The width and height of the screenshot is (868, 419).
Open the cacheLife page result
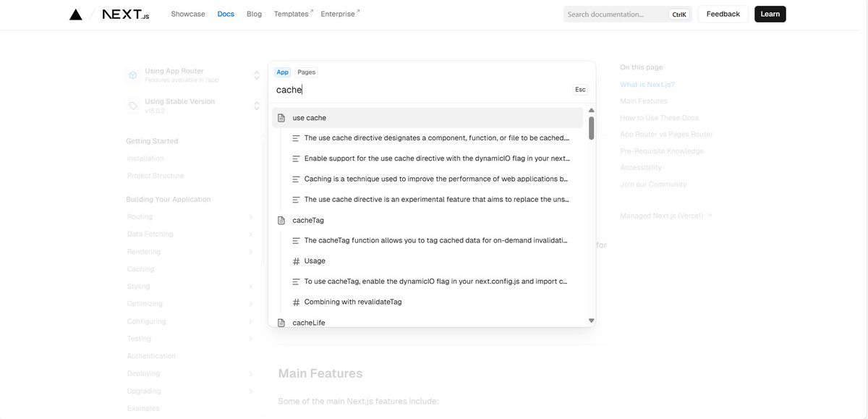click(x=427, y=322)
